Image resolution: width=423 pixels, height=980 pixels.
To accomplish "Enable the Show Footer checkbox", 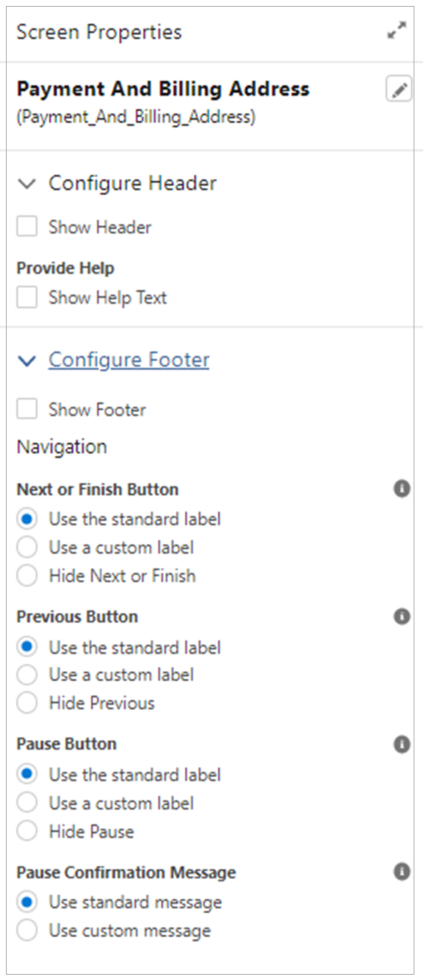I will pos(27,409).
